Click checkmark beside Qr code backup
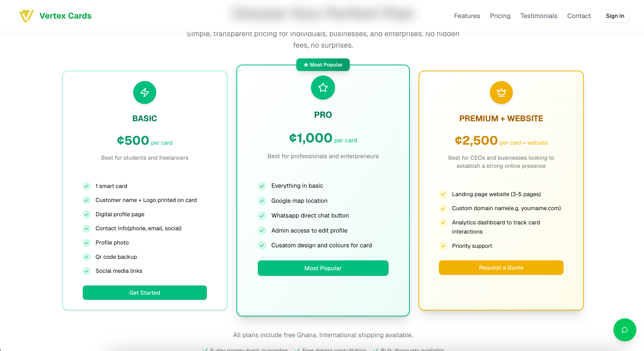Viewport: 644px width, 351px height. (87, 257)
